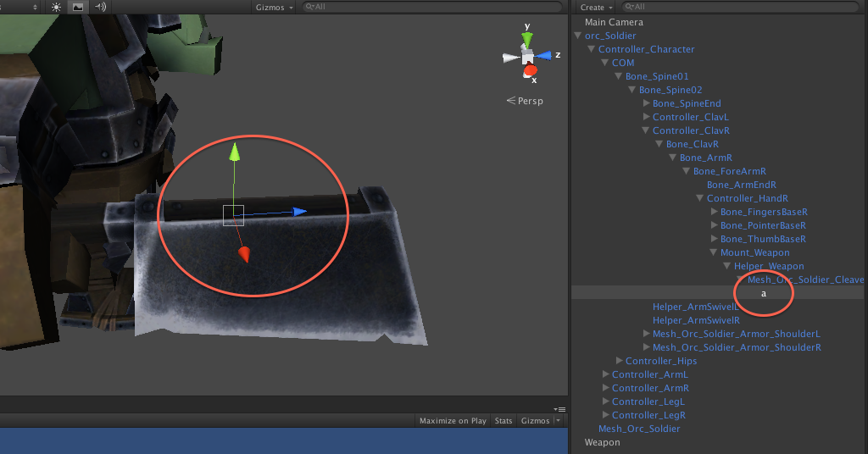This screenshot has height=454, width=868.
Task: Open the game view Gizmos dropdown arrow
Action: (x=558, y=421)
